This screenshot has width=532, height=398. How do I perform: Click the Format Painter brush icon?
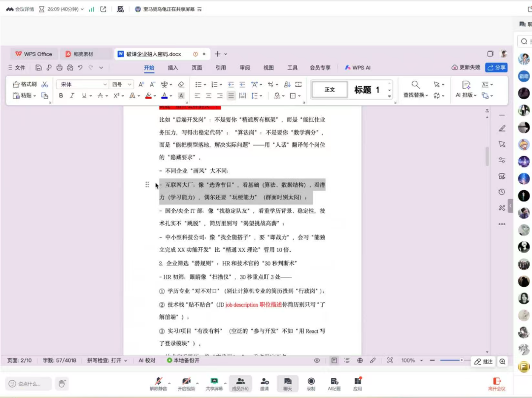point(24,84)
